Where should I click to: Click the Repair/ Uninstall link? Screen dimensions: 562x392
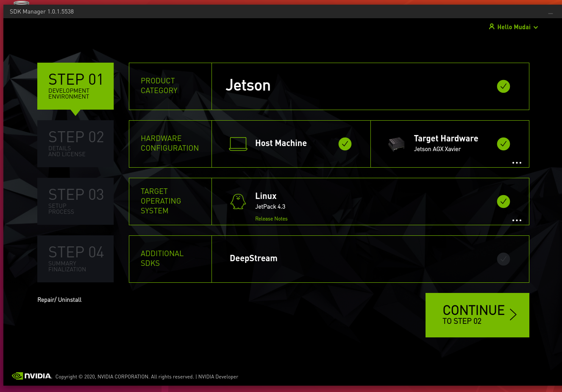pos(59,300)
